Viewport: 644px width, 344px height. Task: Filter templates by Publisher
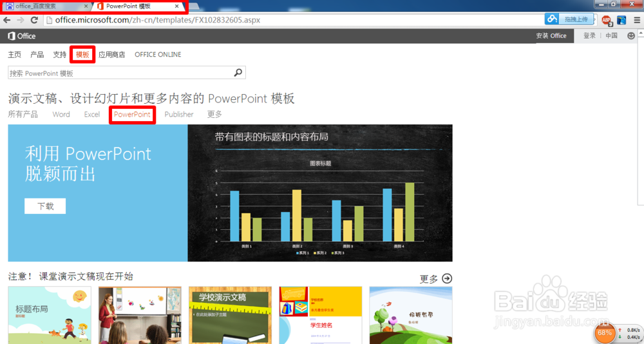pos(178,114)
